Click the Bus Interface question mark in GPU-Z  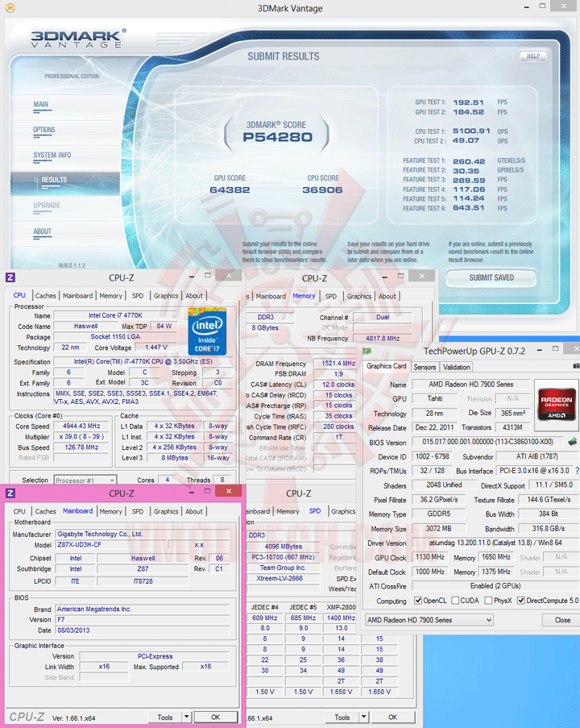pos(577,471)
